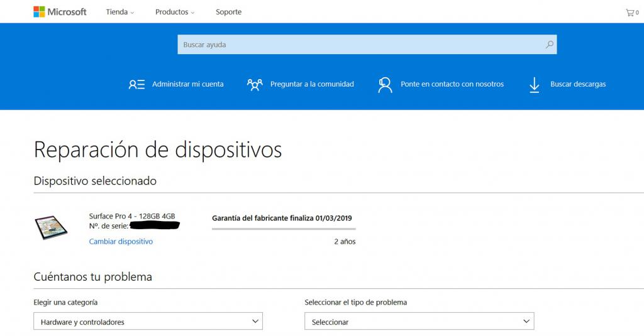
Task: Click the Nº. de serie label
Action: (x=109, y=226)
